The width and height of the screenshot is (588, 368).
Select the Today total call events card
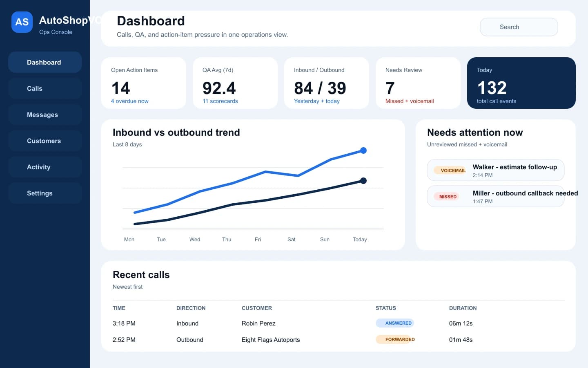point(521,83)
